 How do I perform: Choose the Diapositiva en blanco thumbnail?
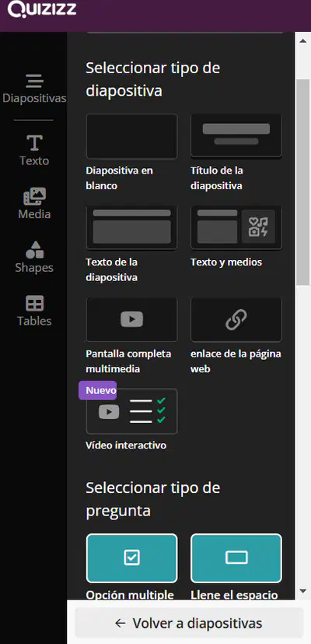coord(131,136)
